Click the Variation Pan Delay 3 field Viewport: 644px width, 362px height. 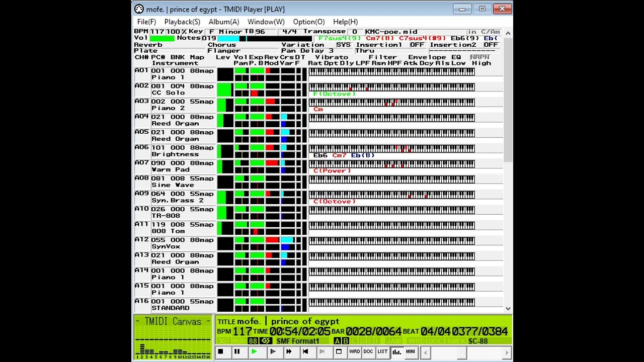317,51
